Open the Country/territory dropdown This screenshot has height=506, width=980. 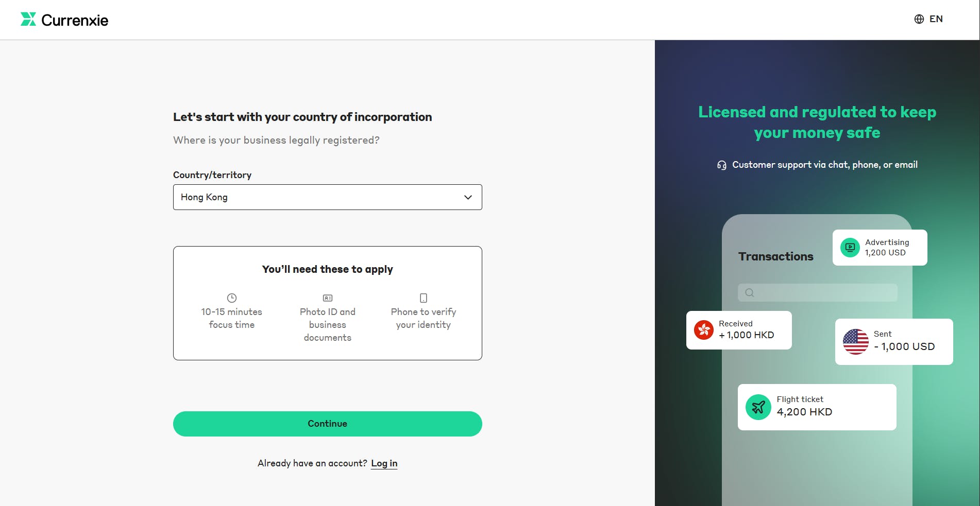click(327, 197)
